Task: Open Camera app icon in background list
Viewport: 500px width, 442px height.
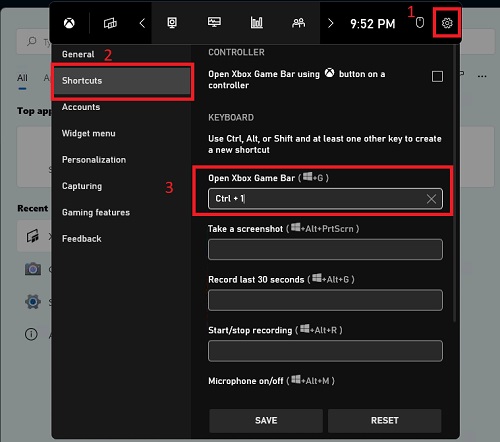Action: pos(33,269)
